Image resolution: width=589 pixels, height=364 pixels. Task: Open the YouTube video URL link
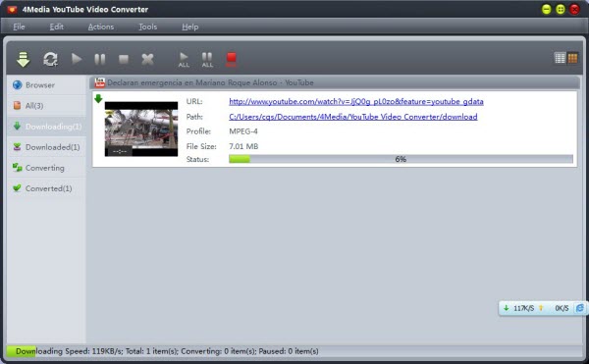pyautogui.click(x=356, y=101)
